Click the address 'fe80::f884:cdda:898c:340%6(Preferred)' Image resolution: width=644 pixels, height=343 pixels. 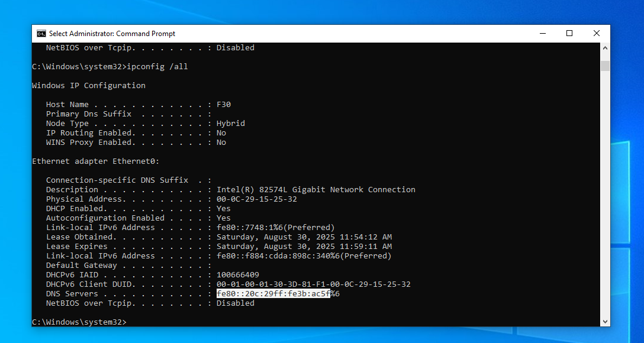point(304,255)
